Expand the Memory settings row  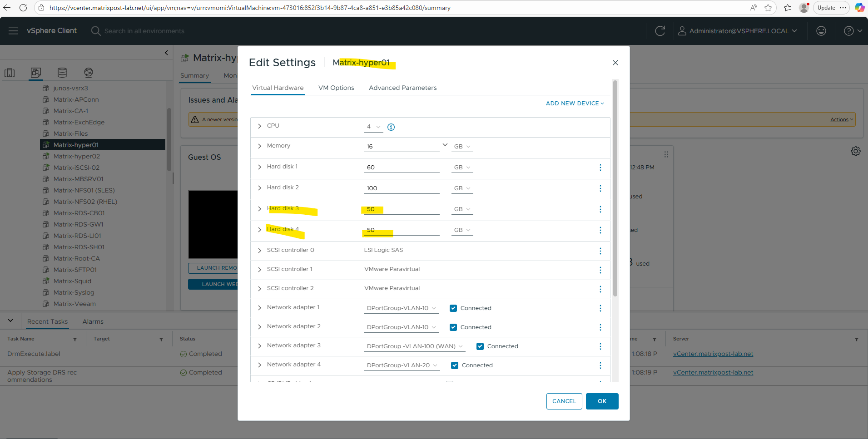260,146
